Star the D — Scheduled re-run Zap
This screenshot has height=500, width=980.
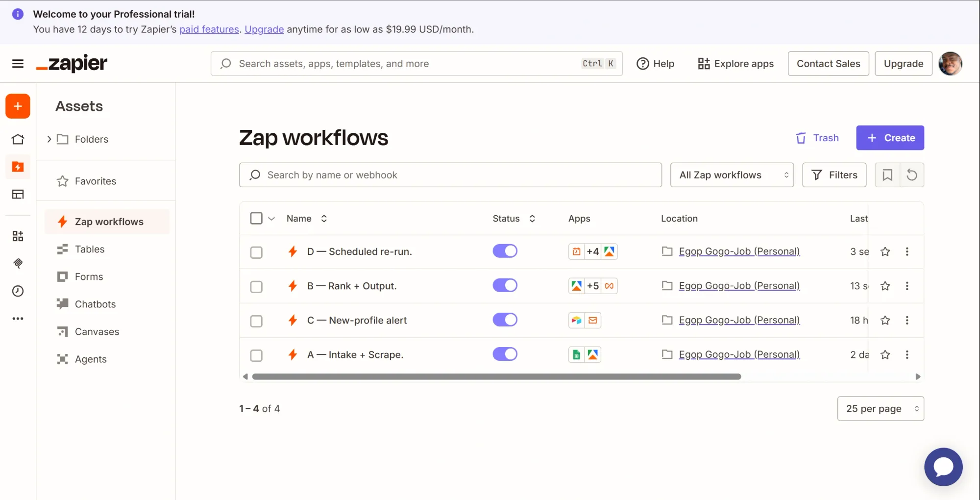pyautogui.click(x=885, y=251)
